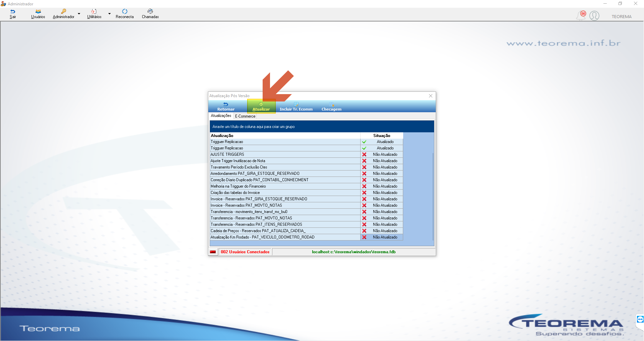644x341 pixels.
Task: Click the Atualizar button
Action: [x=261, y=107]
